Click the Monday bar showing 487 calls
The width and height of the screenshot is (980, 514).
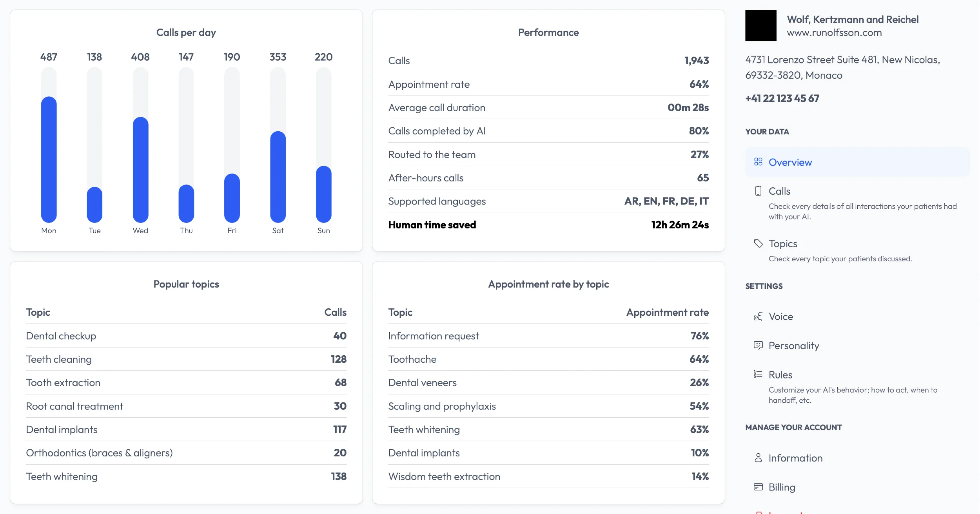pos(49,159)
